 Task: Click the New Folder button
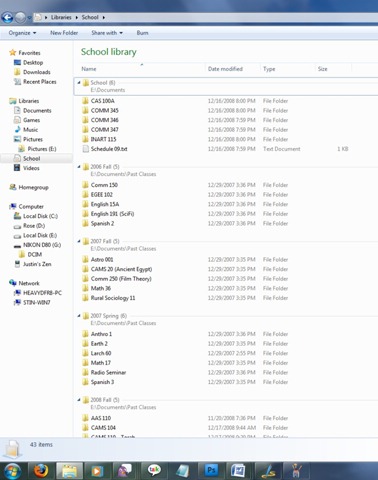coord(64,33)
